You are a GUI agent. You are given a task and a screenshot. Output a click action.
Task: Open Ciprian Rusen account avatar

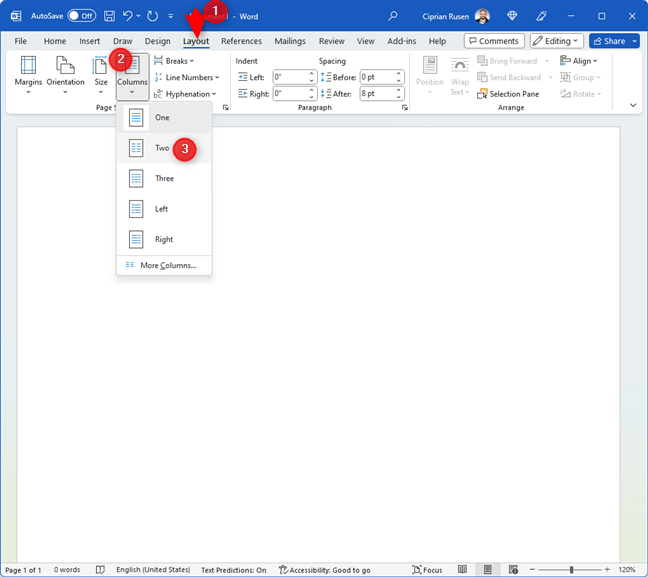click(482, 16)
